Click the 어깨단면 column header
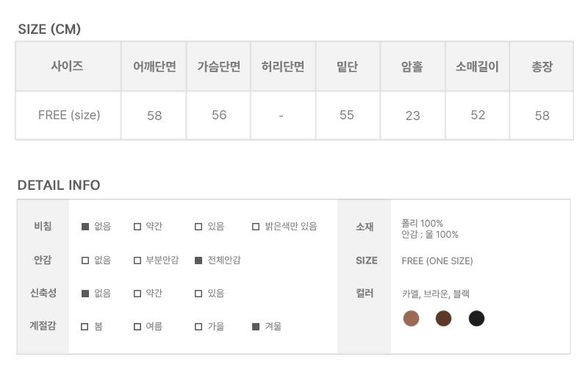 pos(154,66)
